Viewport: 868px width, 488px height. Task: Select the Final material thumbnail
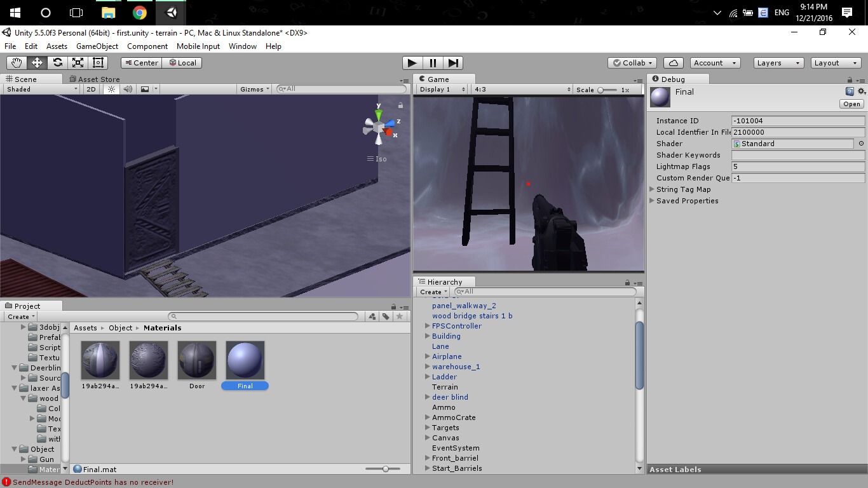click(x=245, y=360)
